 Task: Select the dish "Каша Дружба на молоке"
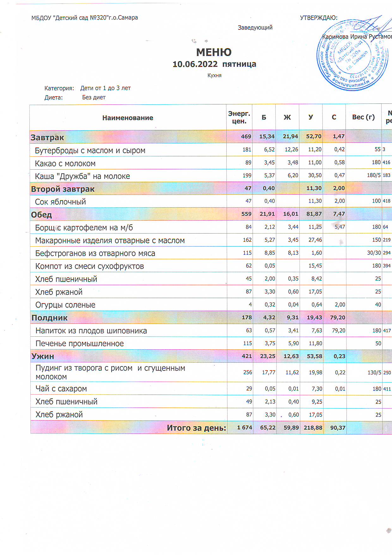[82, 176]
